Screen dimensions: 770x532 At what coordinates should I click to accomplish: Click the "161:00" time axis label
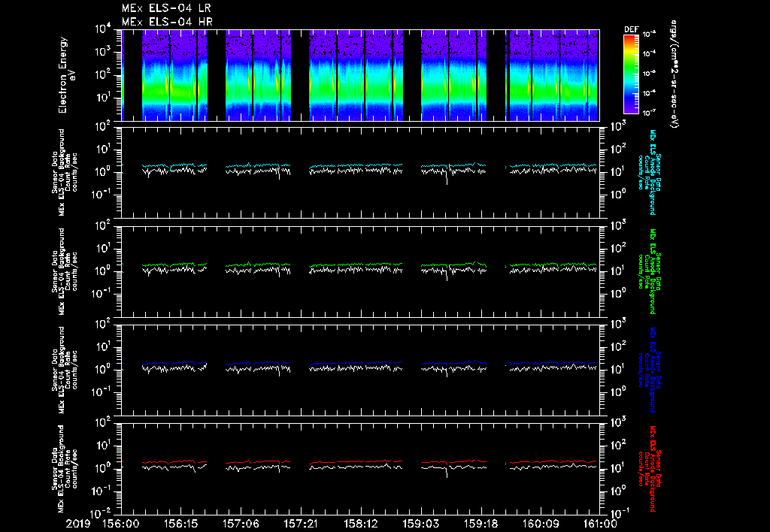pyautogui.click(x=599, y=524)
